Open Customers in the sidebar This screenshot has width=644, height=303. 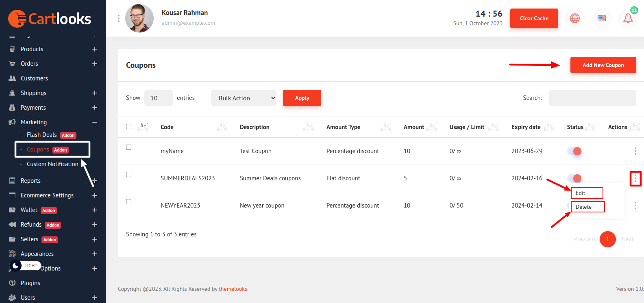(34, 78)
